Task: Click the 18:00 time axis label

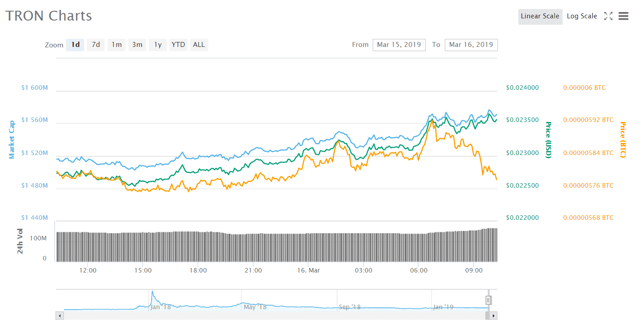Action: [198, 271]
